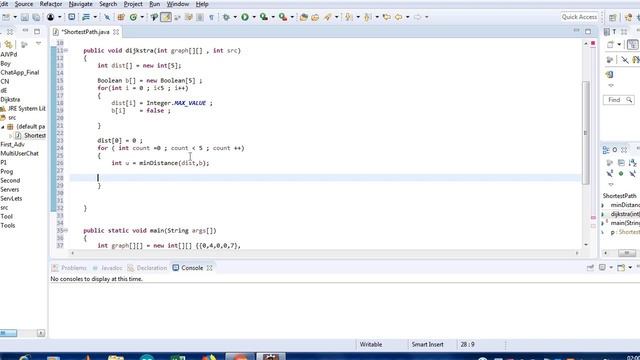The width and height of the screenshot is (640, 360).
Task: Open the Refactor menu
Action: 51,4
